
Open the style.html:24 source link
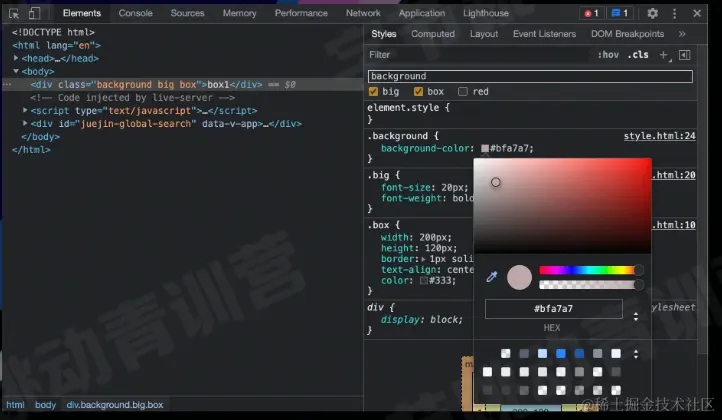point(659,136)
